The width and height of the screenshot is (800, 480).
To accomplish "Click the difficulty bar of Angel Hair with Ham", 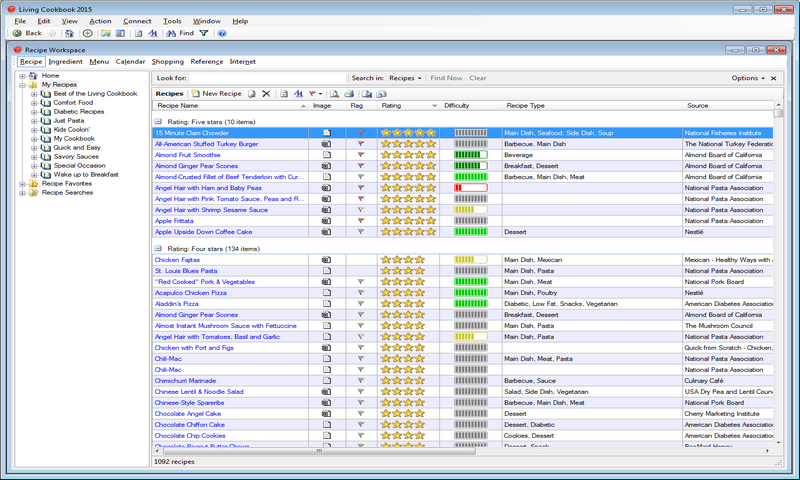I will [x=470, y=188].
